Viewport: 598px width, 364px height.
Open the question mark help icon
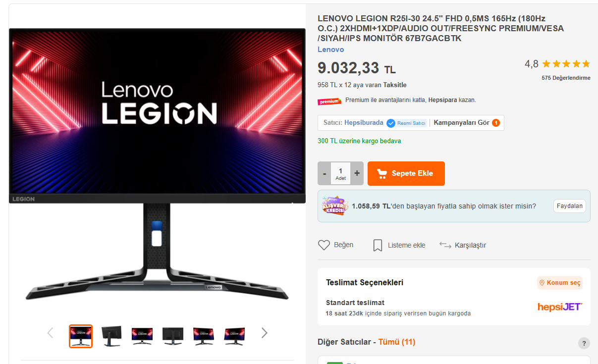pyautogui.click(x=584, y=343)
